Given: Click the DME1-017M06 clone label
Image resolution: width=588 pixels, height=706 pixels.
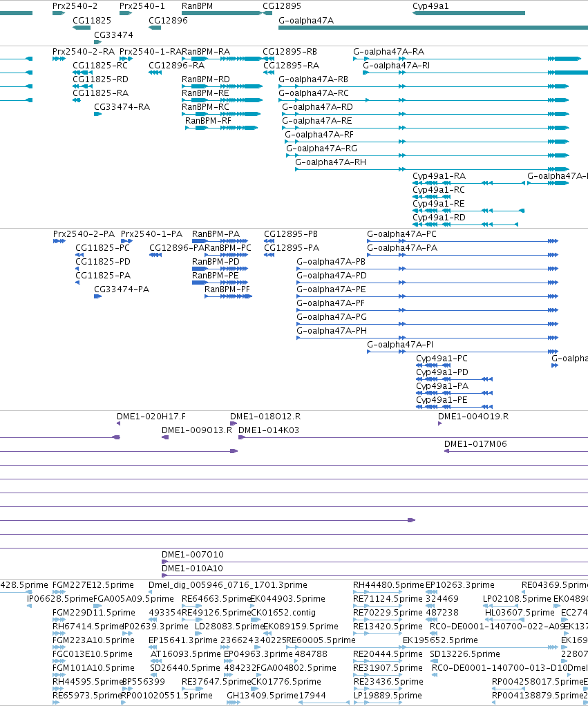Looking at the screenshot, I should 475,444.
